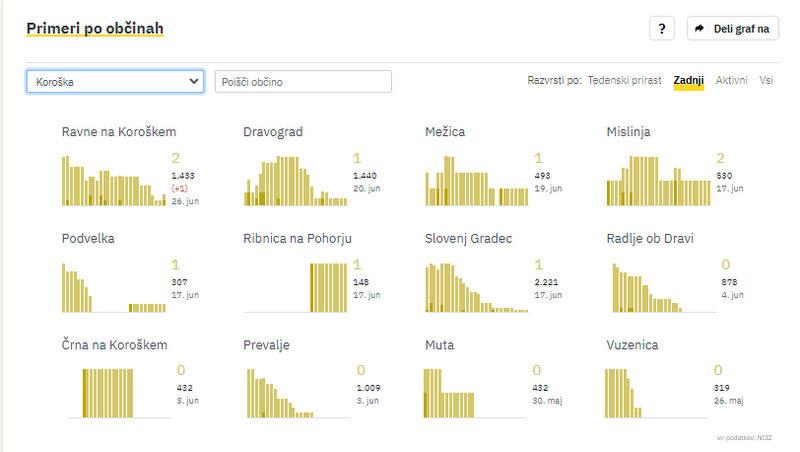Click the share arrow icon
Viewport: 800px width, 452px height.
pos(700,29)
